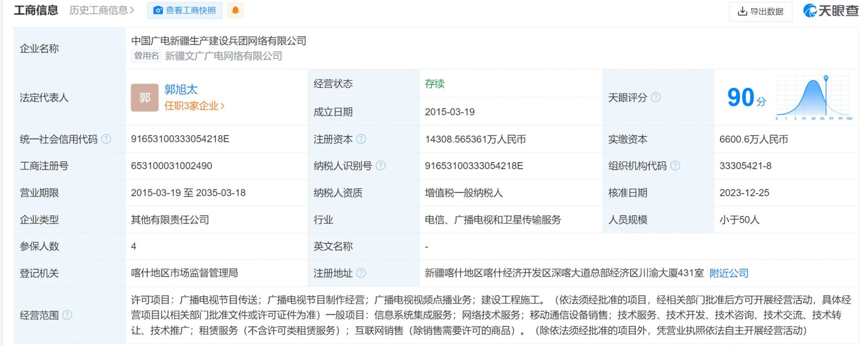The width and height of the screenshot is (868, 346).
Task: Click the 导出数据 export button
Action: coord(760,11)
